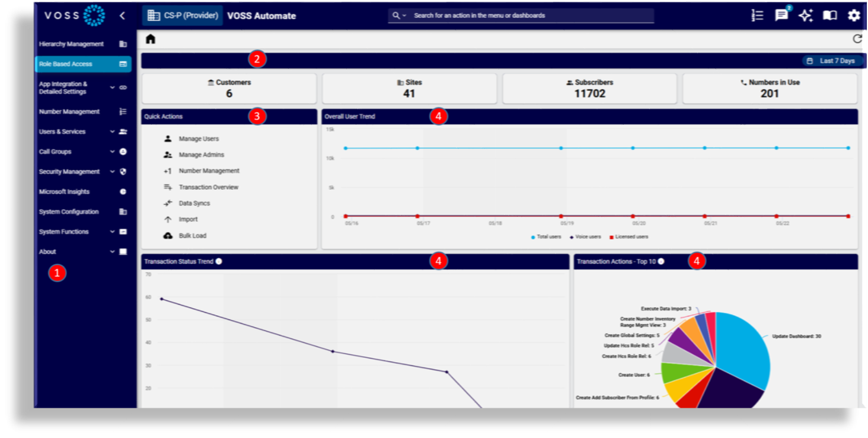
Task: Refresh the dashboard with the reload icon
Action: (857, 38)
